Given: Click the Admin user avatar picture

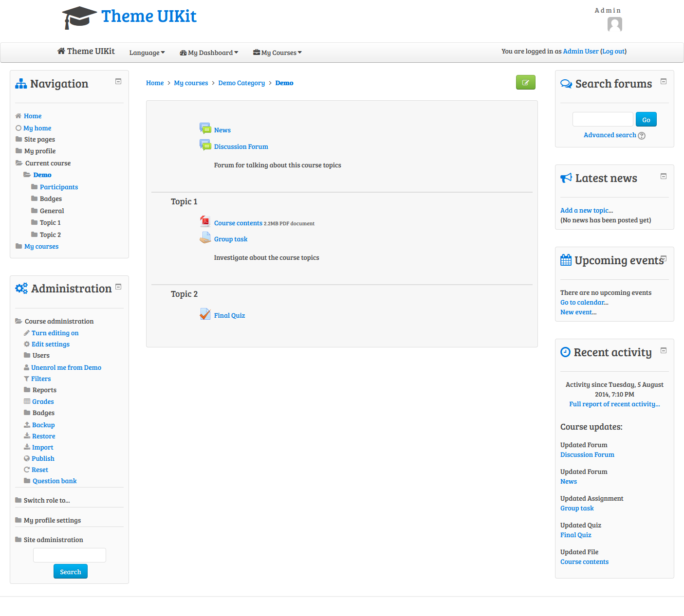Looking at the screenshot, I should (x=614, y=24).
